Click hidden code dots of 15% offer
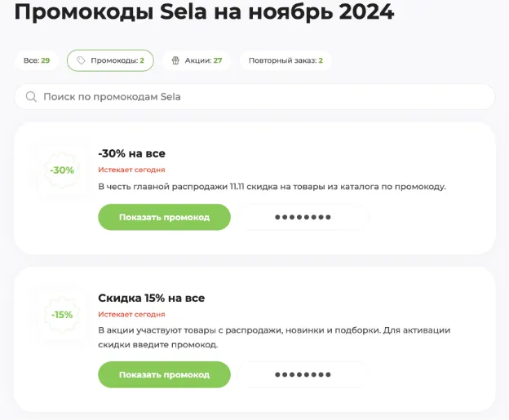The image size is (509, 420). [303, 374]
